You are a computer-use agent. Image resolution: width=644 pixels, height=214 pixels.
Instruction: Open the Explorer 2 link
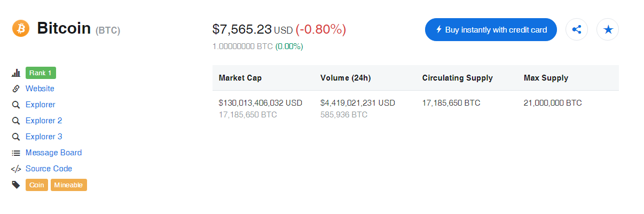44,121
